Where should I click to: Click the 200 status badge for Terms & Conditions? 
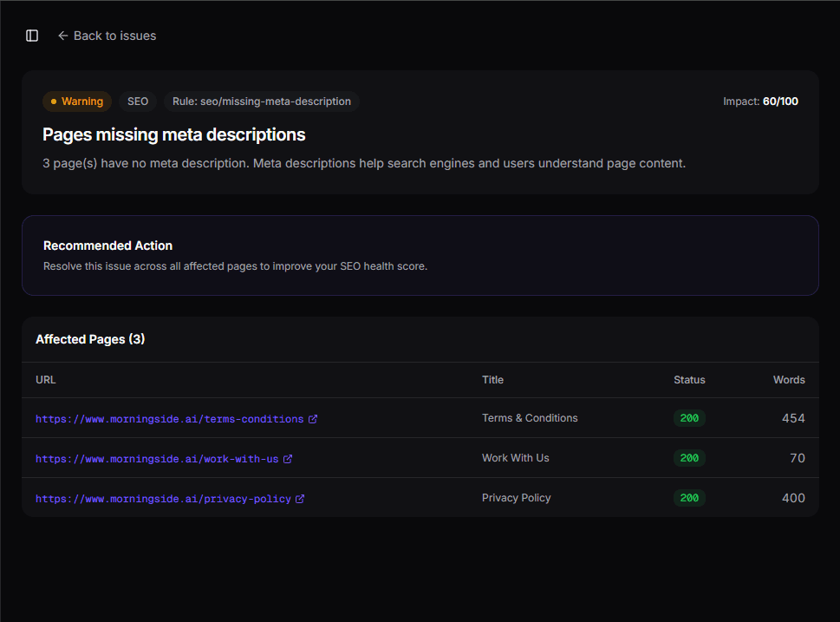pos(689,418)
